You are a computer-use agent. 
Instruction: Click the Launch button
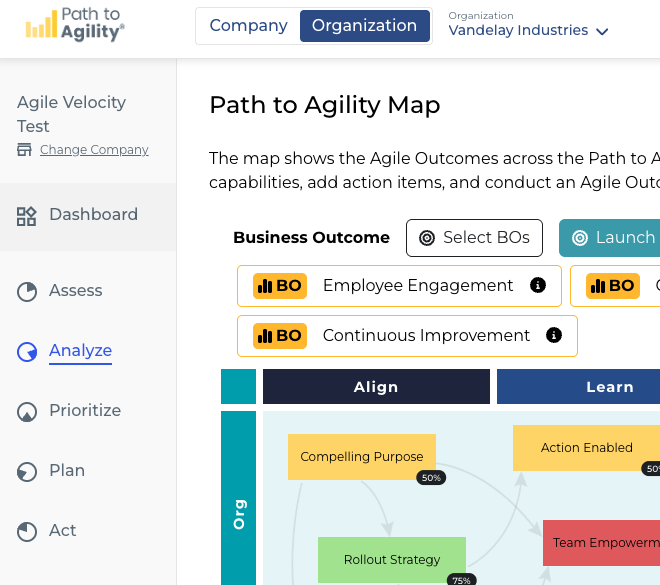pos(612,238)
